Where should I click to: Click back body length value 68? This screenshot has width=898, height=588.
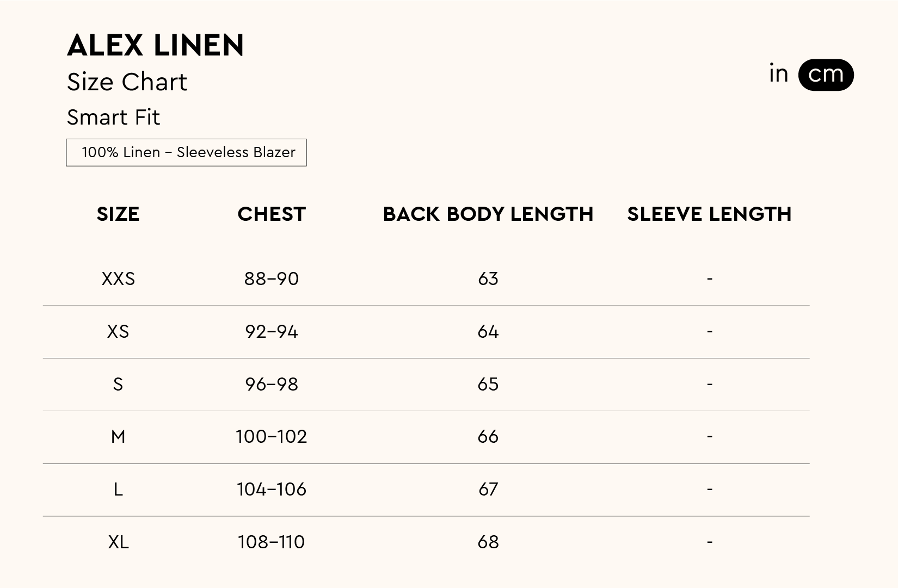pos(488,542)
